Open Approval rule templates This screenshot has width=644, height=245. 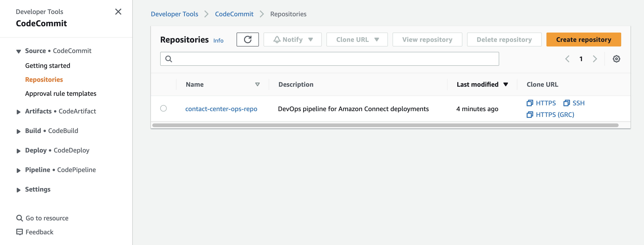tap(61, 93)
